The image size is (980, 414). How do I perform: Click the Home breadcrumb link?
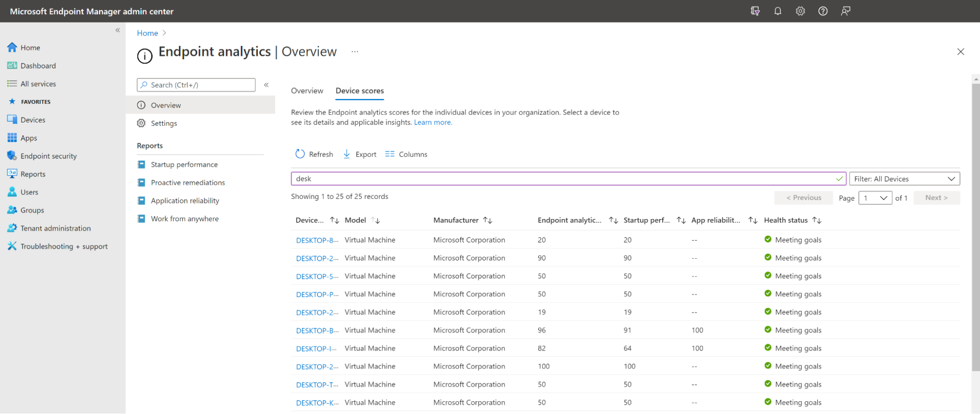pos(148,33)
